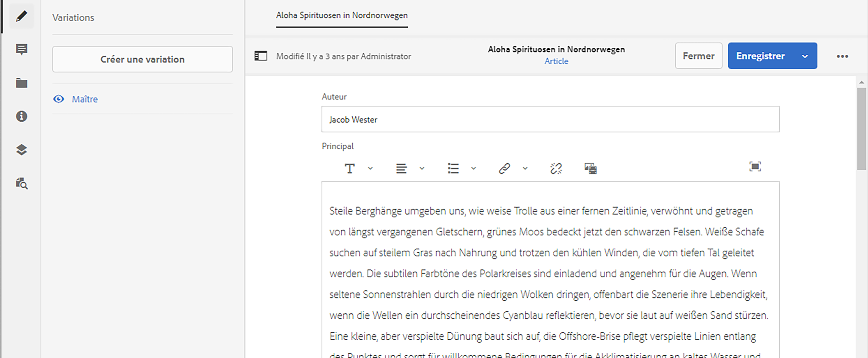Select the pencil edit icon in sidebar
This screenshot has width=868, height=358.
coord(22,16)
